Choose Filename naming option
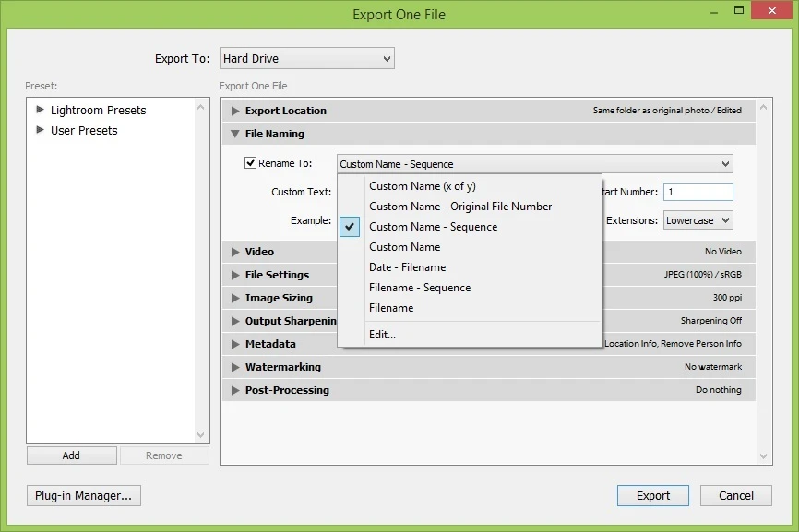799x532 pixels. pos(391,308)
